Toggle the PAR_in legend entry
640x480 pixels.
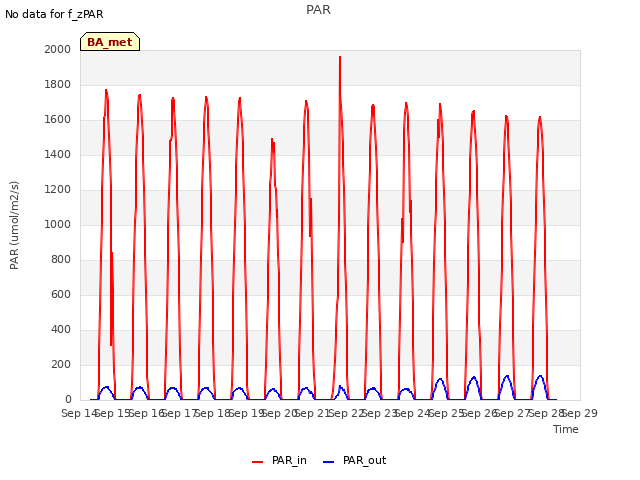pos(280,460)
